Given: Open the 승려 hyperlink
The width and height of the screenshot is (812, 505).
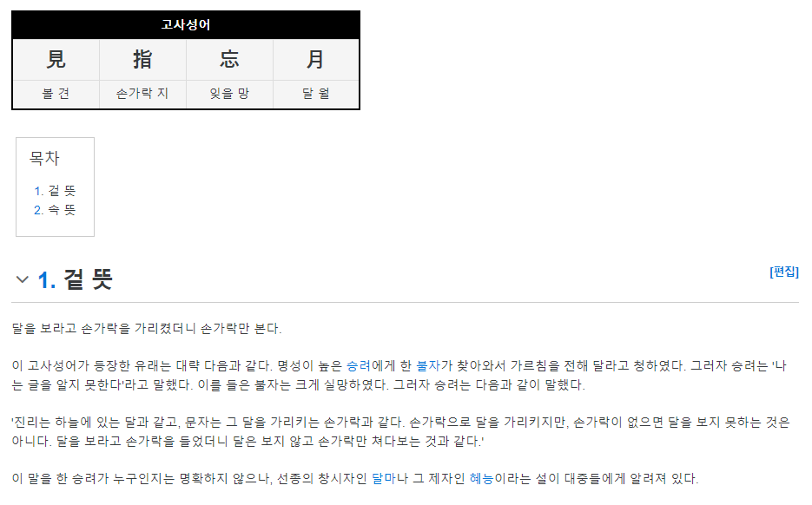Looking at the screenshot, I should 359,366.
